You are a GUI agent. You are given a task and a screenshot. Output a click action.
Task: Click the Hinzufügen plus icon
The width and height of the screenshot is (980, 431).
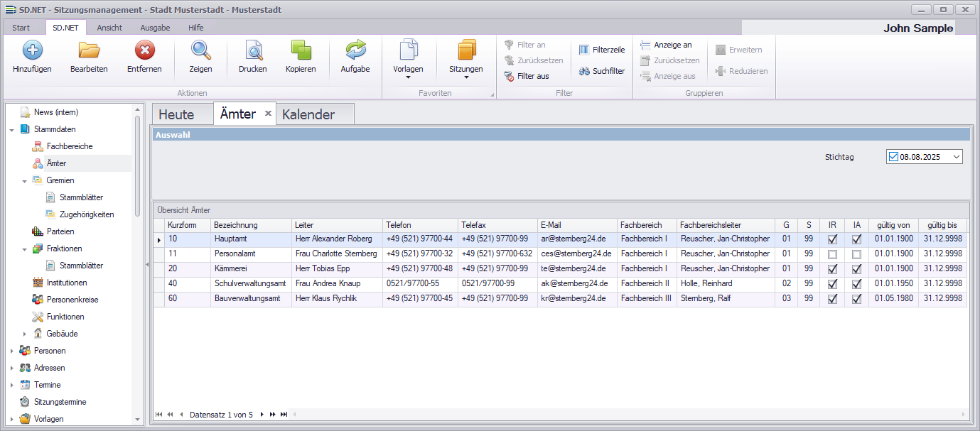point(32,50)
